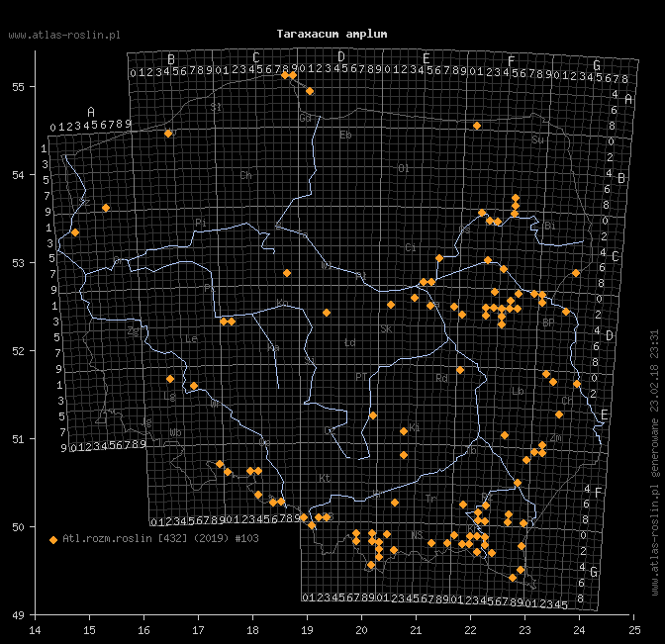This screenshot has height=644, width=665.
Task: Click the Wb region code on the map
Action: tap(175, 432)
